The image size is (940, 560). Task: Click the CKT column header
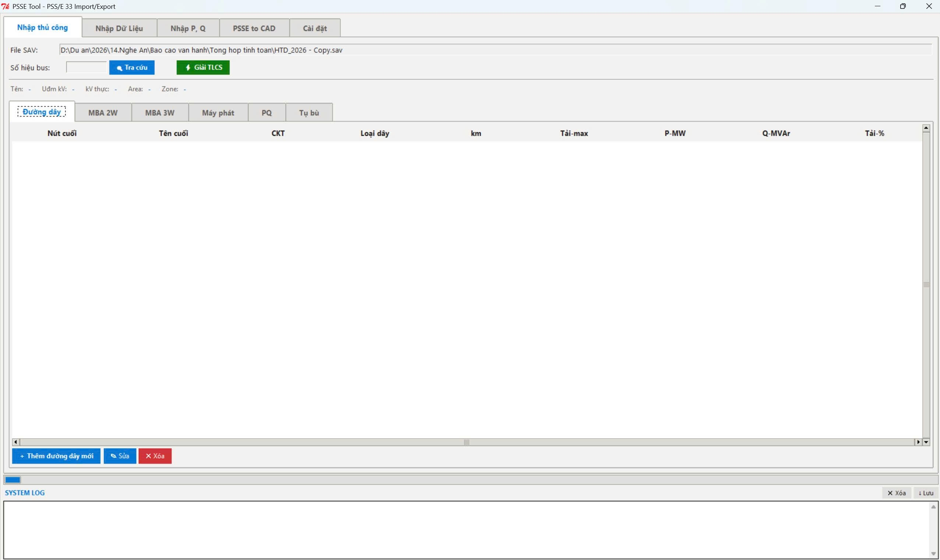pyautogui.click(x=278, y=133)
